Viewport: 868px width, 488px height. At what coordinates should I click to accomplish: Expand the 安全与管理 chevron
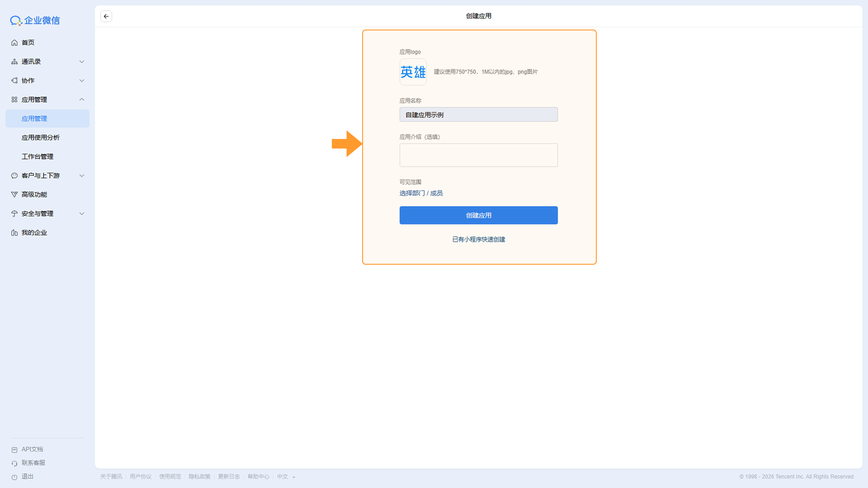click(82, 214)
